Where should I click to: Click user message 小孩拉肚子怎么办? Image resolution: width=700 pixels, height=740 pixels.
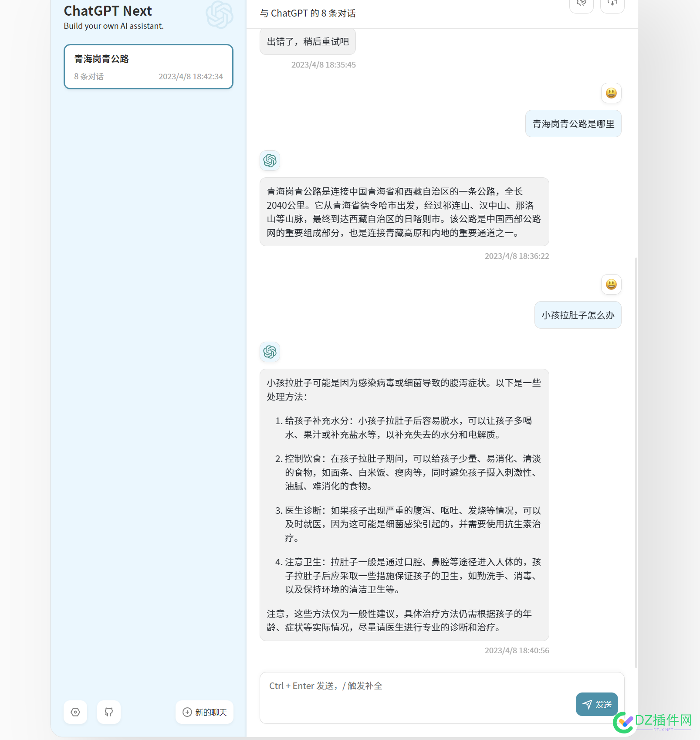[x=578, y=315]
